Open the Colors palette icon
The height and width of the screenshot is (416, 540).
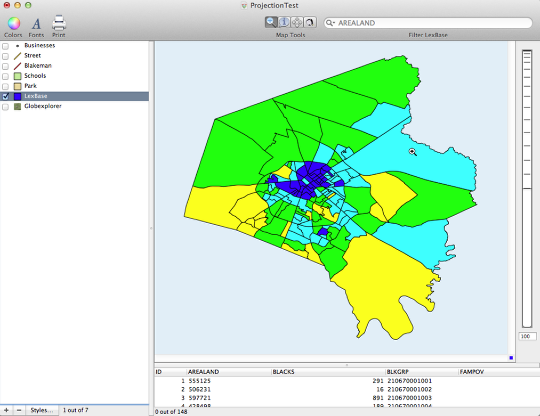point(13,23)
